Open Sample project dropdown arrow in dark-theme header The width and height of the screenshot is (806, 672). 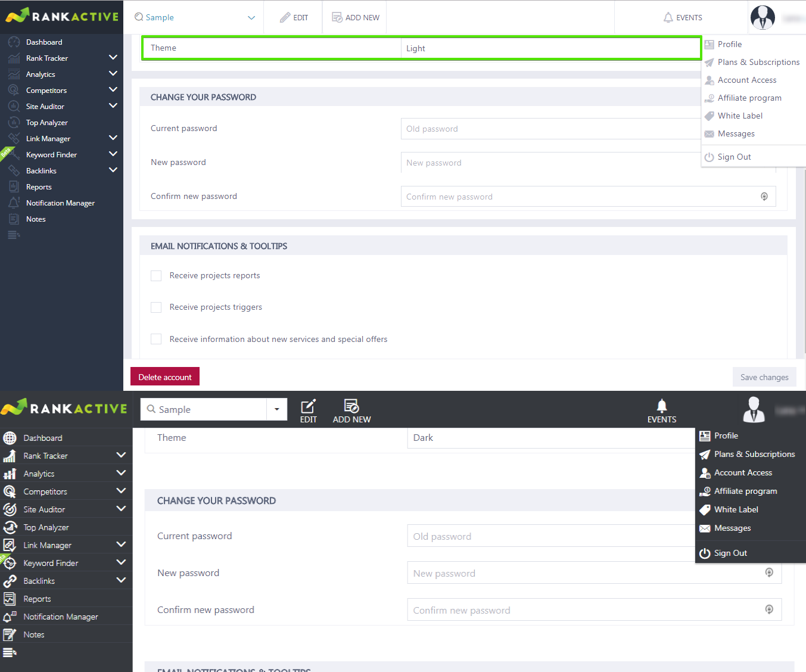click(x=277, y=409)
